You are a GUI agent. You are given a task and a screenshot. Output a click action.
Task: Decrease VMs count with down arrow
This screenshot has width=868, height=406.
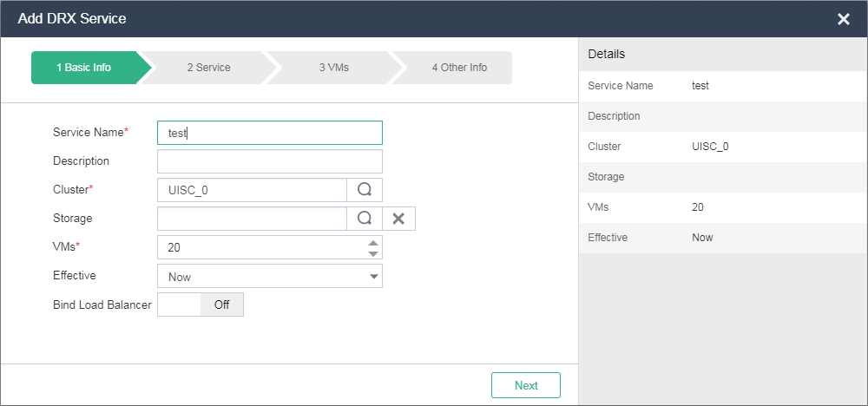coord(373,253)
